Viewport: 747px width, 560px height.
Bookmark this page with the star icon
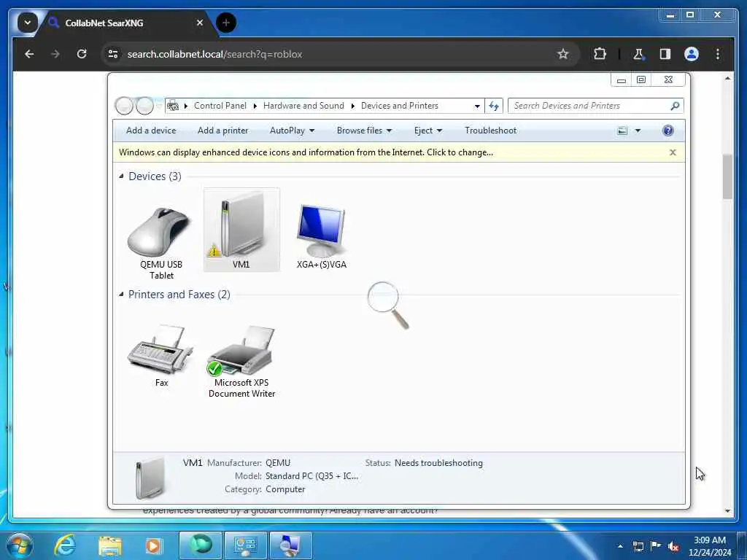(x=563, y=54)
